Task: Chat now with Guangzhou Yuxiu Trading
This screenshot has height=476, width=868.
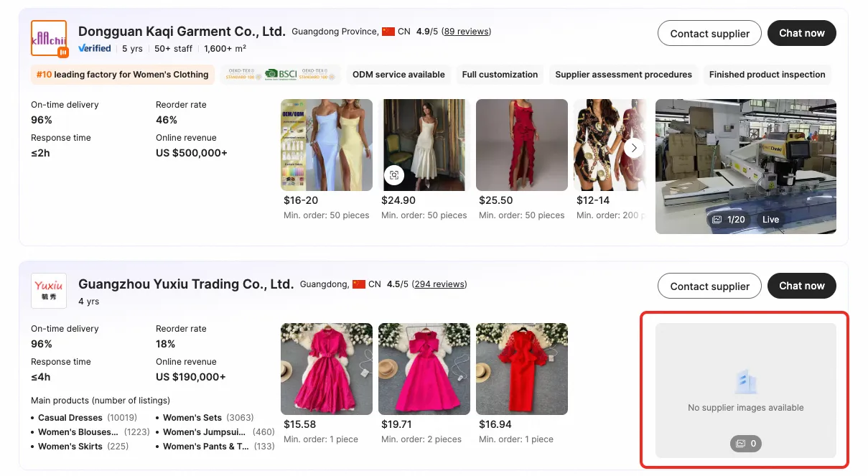Action: (x=801, y=286)
